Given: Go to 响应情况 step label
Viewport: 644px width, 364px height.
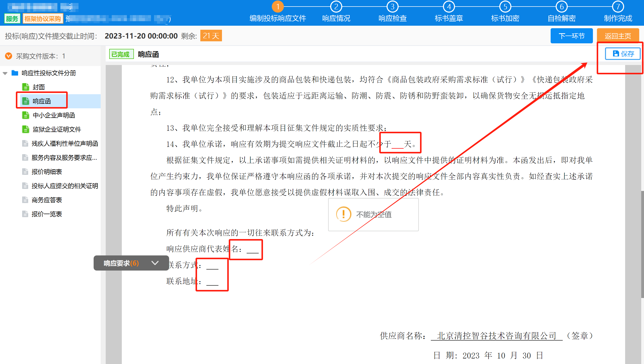Looking at the screenshot, I should [336, 18].
